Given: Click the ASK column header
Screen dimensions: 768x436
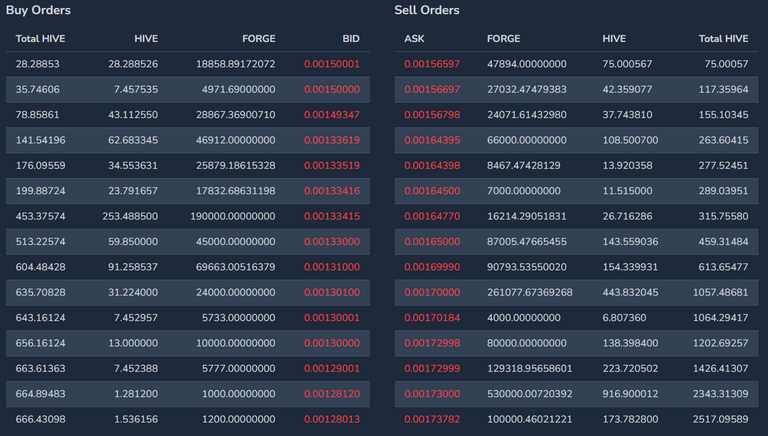Looking at the screenshot, I should (x=414, y=39).
